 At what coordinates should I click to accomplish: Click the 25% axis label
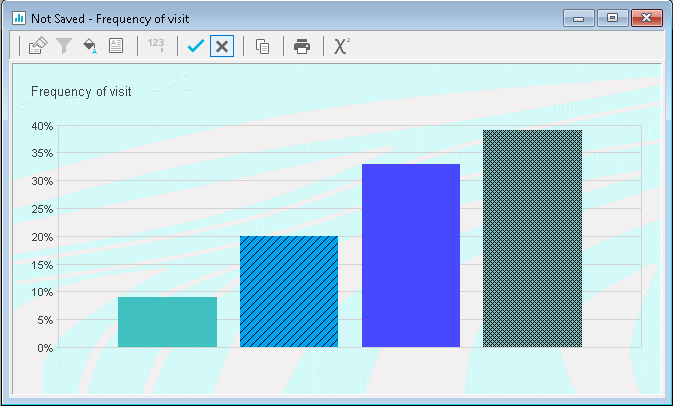42,209
